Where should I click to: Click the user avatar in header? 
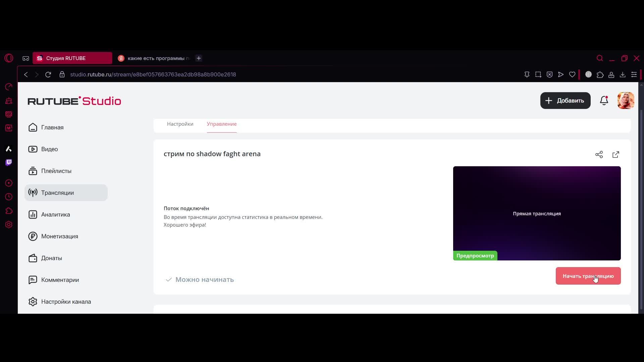pyautogui.click(x=626, y=101)
